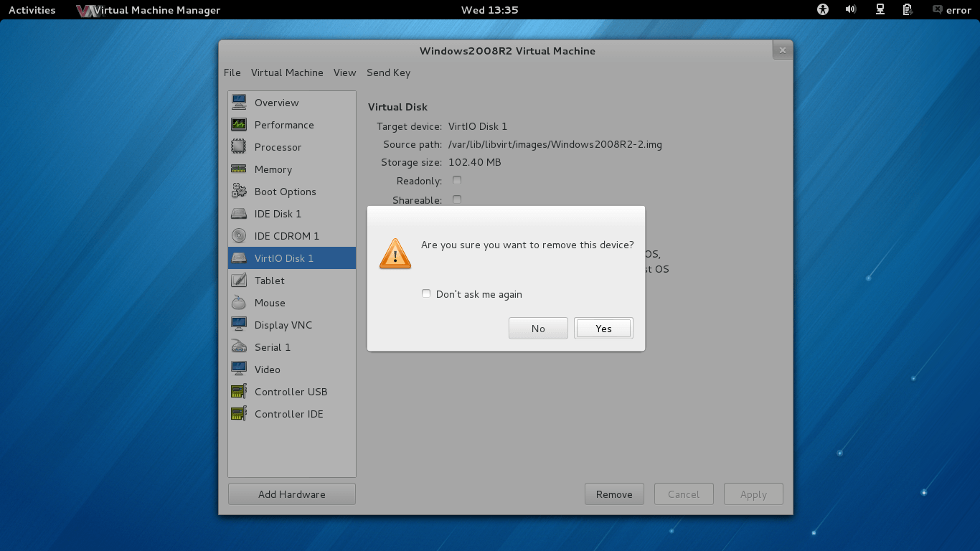Click the chat bubble icon beside error

pos(937,9)
